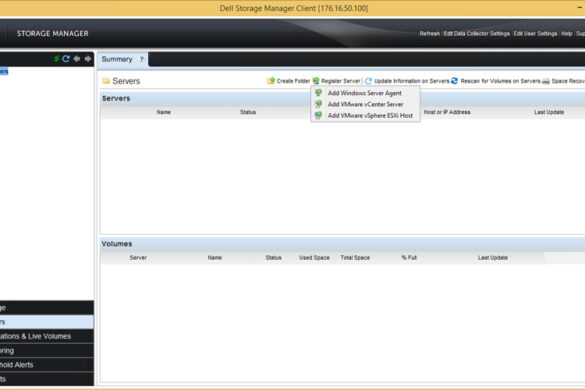Select Add Windows Server Agent menu entry

coord(365,93)
